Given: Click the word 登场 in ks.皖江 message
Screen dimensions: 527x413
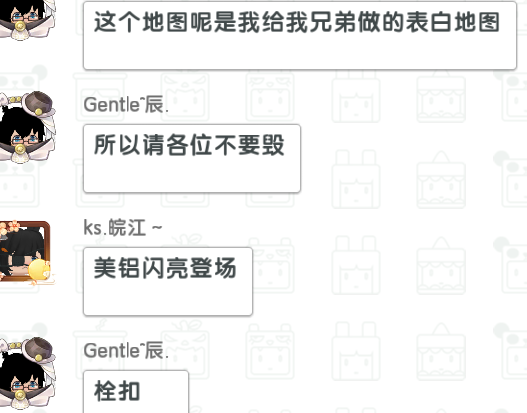Looking at the screenshot, I should 213,268.
